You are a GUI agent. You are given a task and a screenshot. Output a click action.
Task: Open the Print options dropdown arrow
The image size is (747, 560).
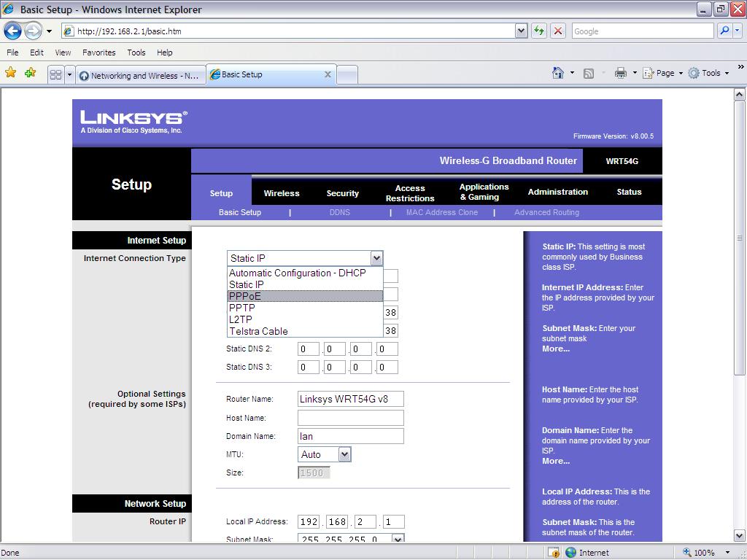(x=635, y=74)
